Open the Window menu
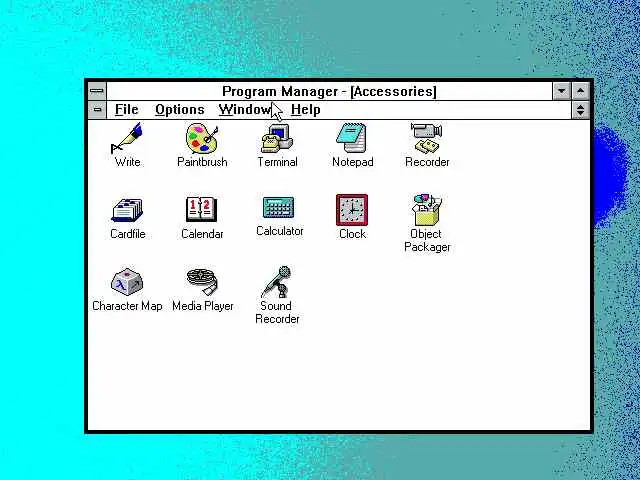The width and height of the screenshot is (640, 480). [245, 109]
